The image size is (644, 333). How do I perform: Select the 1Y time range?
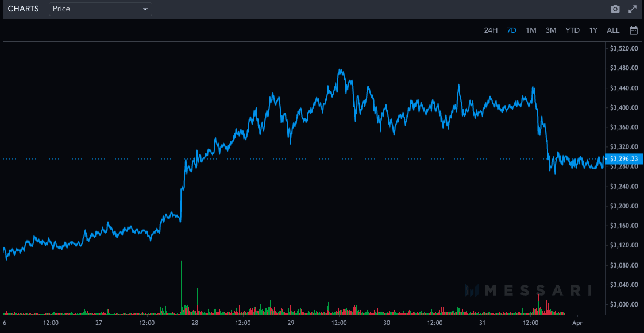(x=593, y=30)
